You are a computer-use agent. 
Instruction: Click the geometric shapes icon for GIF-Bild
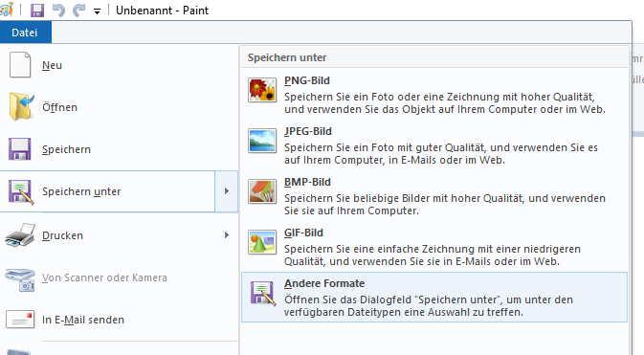(262, 242)
